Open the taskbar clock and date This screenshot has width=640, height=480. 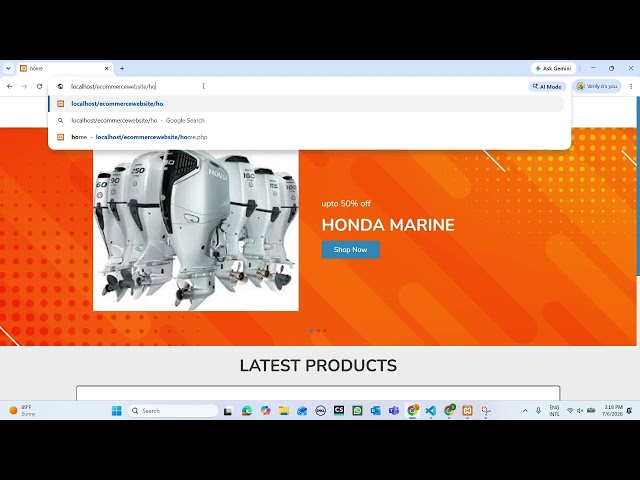pos(612,411)
